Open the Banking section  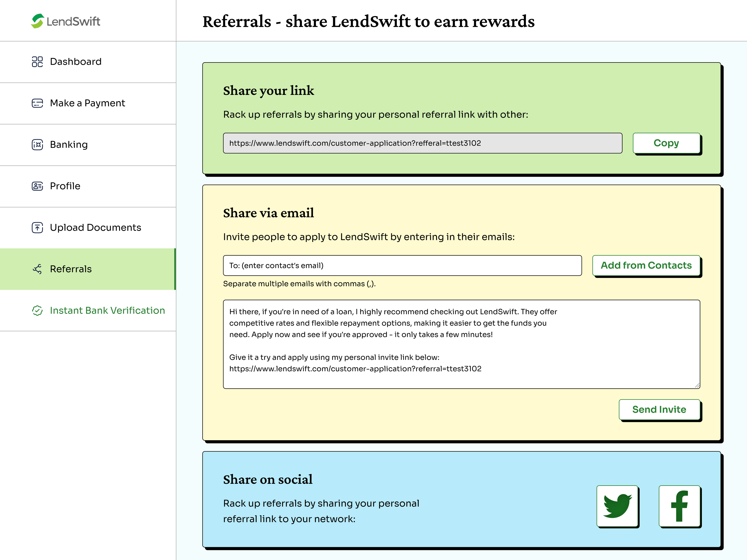88,145
